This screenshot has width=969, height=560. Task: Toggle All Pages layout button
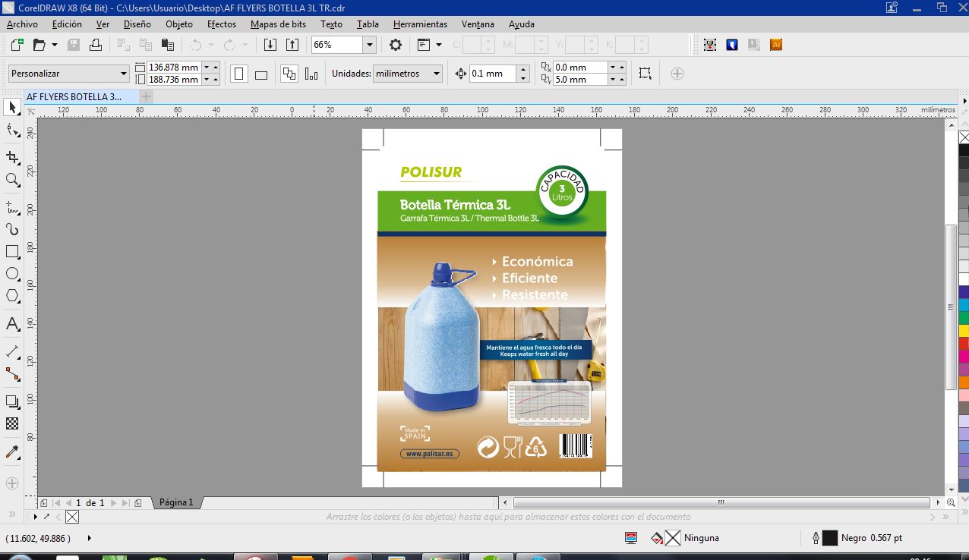pos(289,74)
